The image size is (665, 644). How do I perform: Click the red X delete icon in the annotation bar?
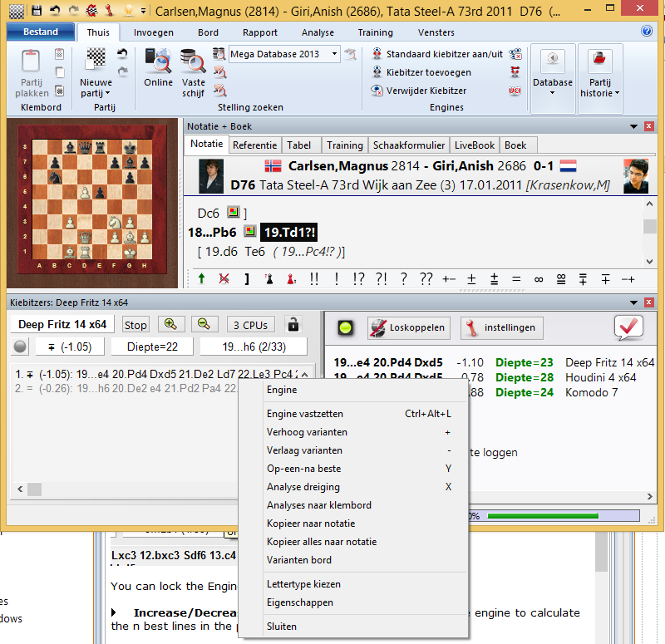coord(224,279)
